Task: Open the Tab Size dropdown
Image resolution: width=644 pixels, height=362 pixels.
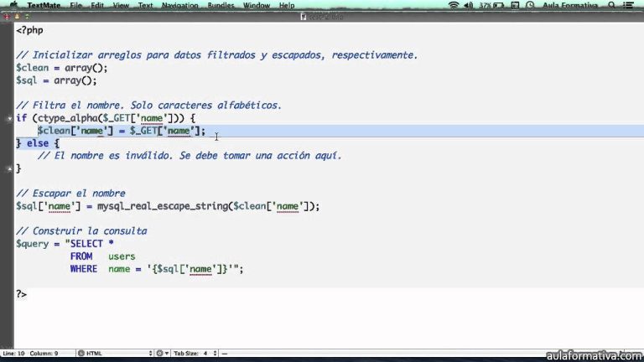Action: pyautogui.click(x=203, y=353)
